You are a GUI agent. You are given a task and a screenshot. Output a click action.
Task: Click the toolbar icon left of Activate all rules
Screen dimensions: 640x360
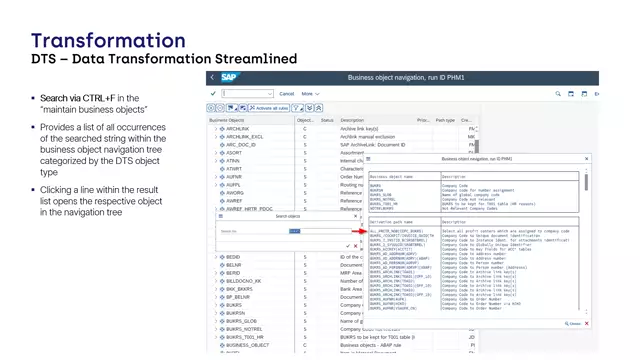[x=243, y=108]
